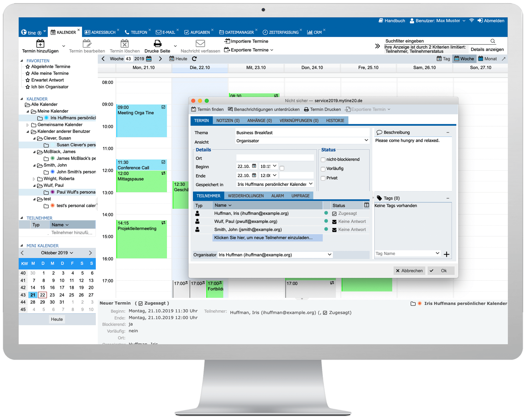Image resolution: width=526 pixels, height=420 pixels.
Task: Go to previous week arrow
Action: [103, 59]
